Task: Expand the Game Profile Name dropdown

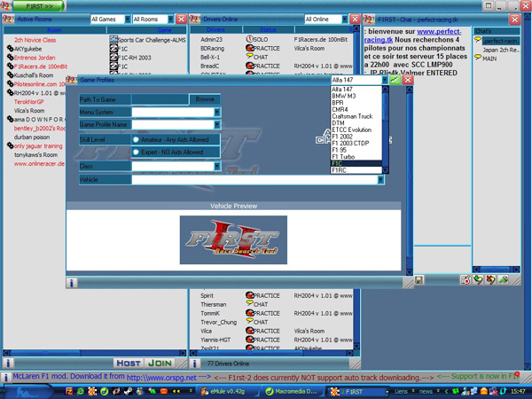Action: 217,124
